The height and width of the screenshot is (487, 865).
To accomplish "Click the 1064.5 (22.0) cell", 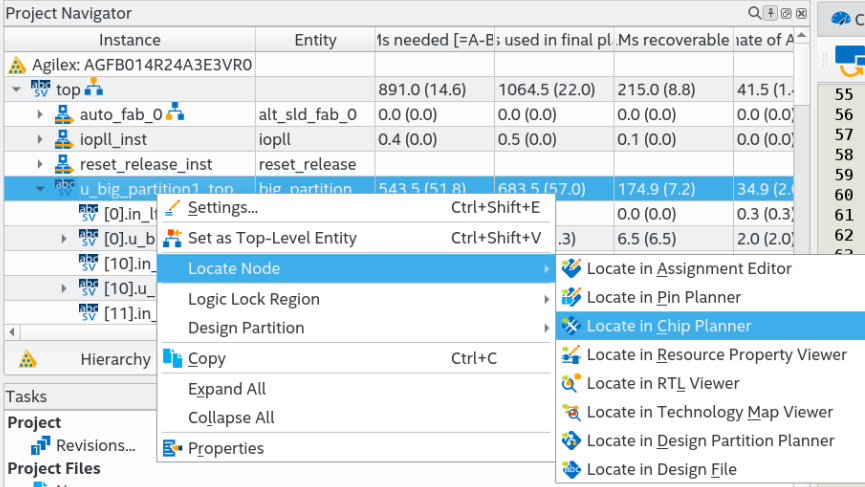I will pos(554,89).
